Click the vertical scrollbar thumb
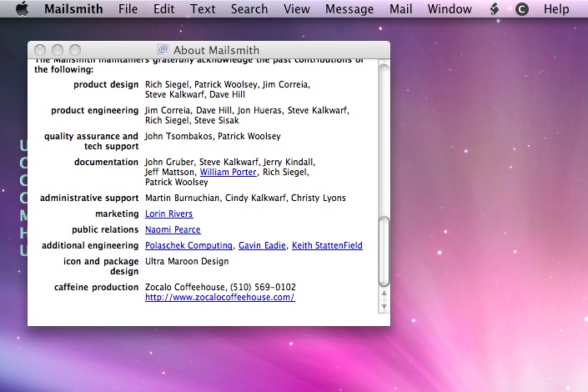Viewport: 588px width, 392px height. [x=384, y=250]
